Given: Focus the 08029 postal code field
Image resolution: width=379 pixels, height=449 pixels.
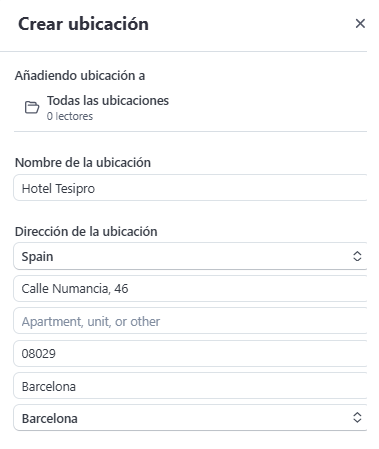Looking at the screenshot, I should [190, 354].
